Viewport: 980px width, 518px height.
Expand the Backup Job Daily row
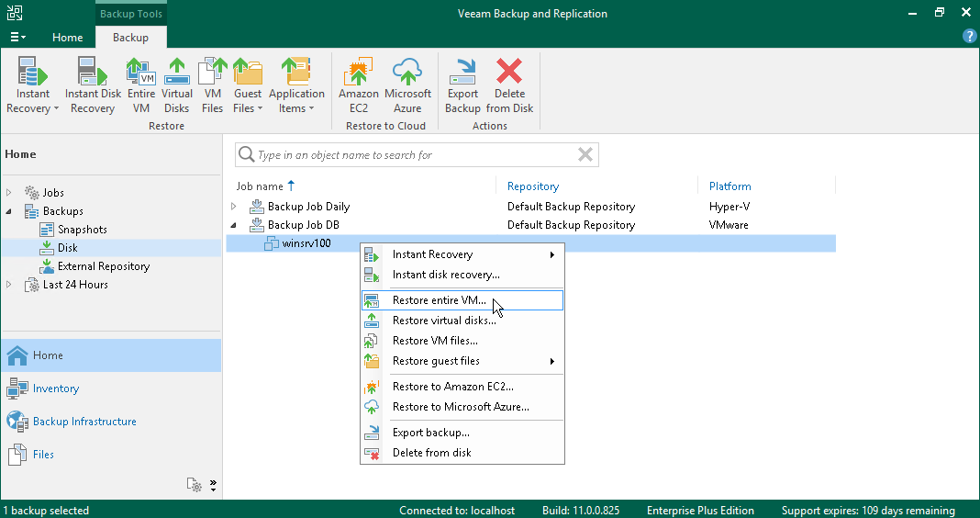click(233, 207)
